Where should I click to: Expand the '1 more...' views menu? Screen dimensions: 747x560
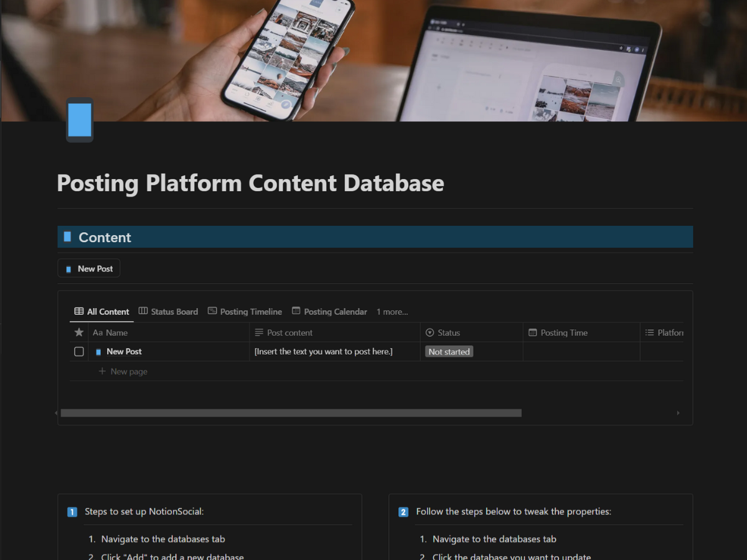[x=392, y=312]
